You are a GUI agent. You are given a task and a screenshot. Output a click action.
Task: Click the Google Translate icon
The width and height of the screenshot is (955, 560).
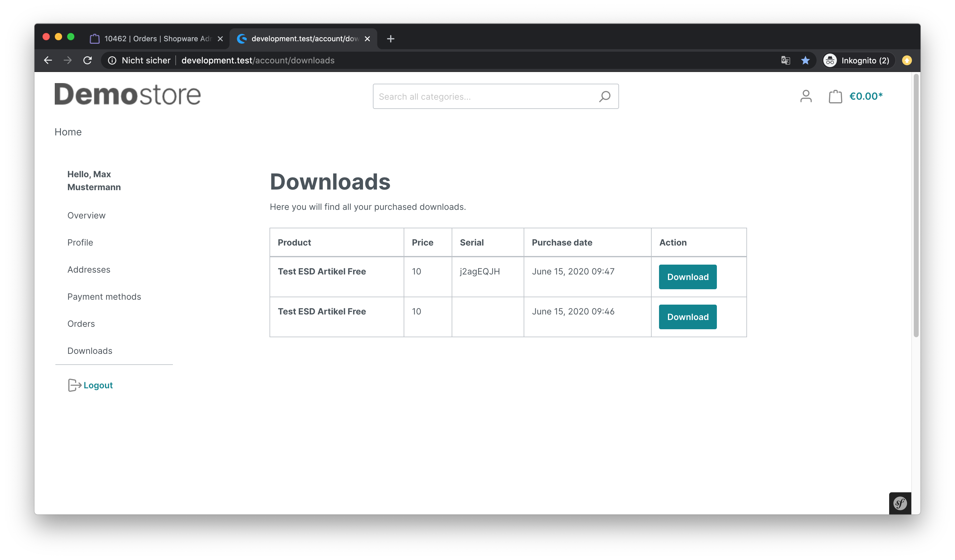[x=785, y=60]
